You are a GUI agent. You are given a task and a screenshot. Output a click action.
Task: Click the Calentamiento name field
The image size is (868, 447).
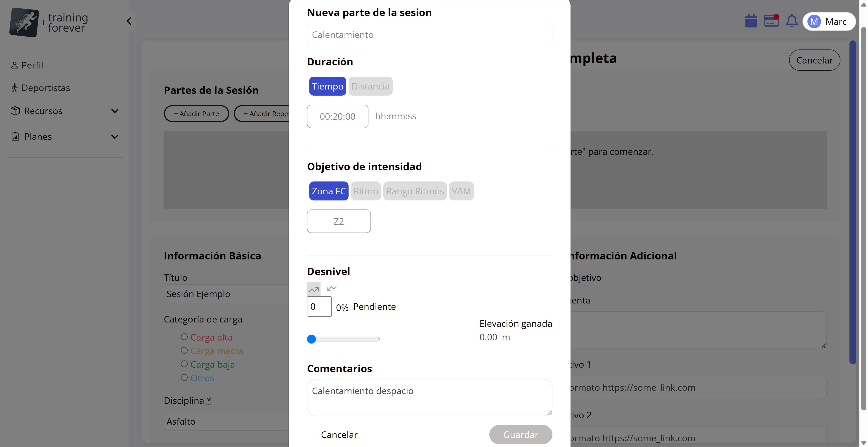pyautogui.click(x=429, y=35)
